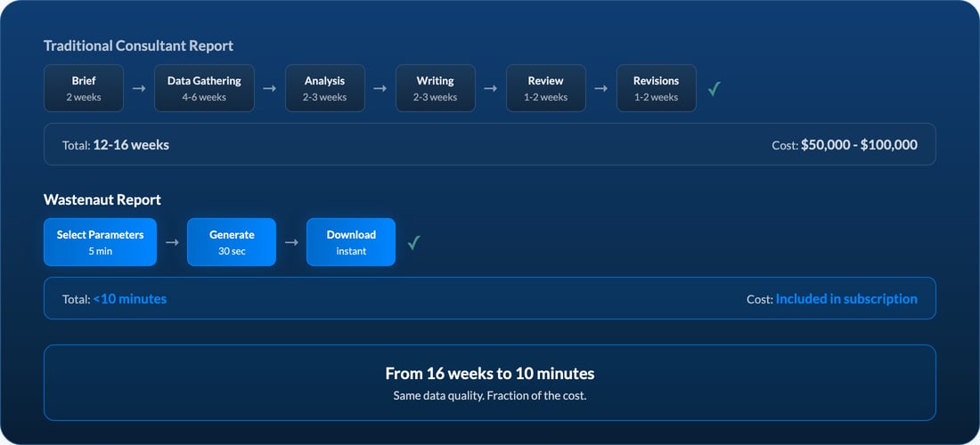The height and width of the screenshot is (445, 980).
Task: Click the green checkmark beside Download
Action: (413, 242)
